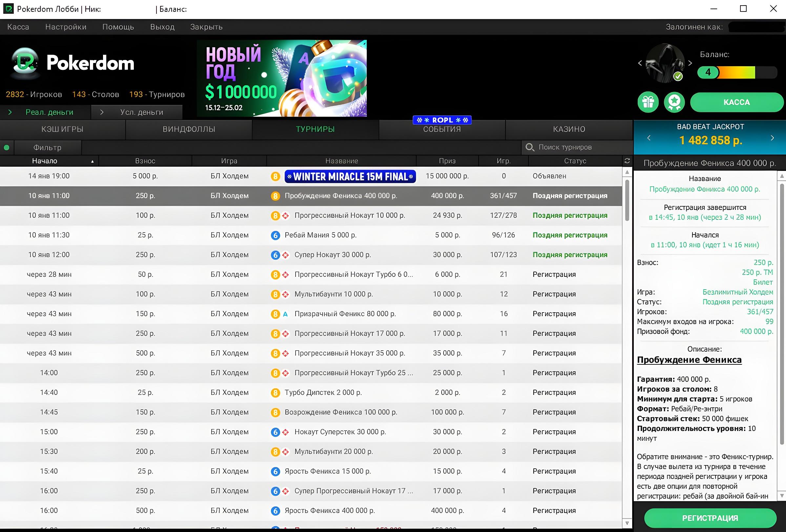Show next jackpot with right arrow
Screen dimensions: 786x532
tap(772, 138)
